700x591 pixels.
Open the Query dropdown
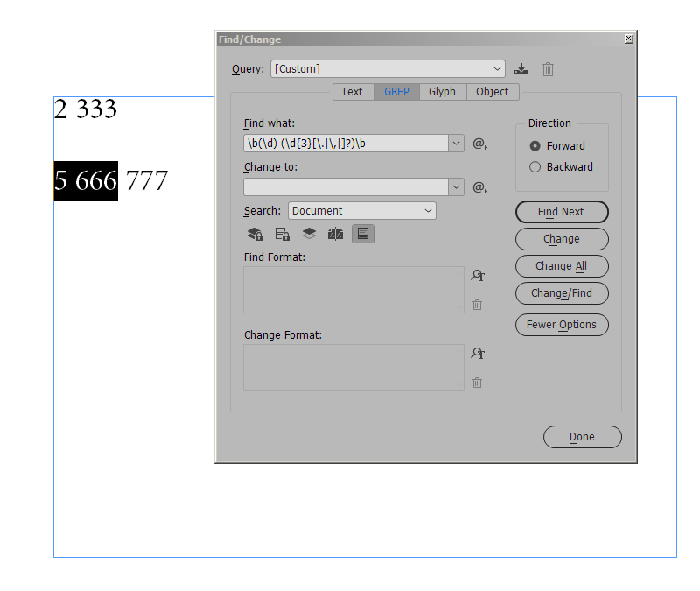tap(388, 69)
